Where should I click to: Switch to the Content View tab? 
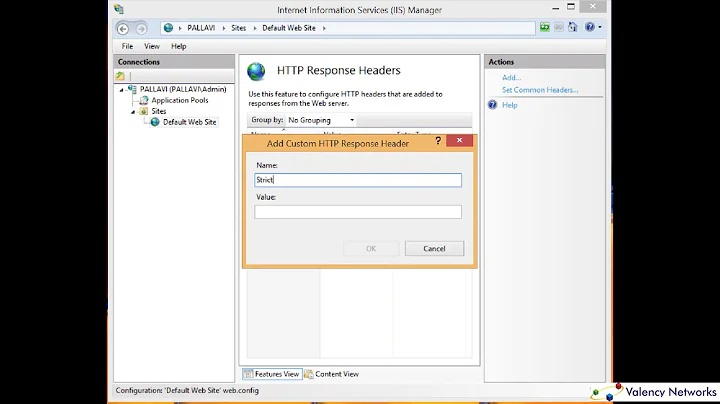(x=332, y=374)
